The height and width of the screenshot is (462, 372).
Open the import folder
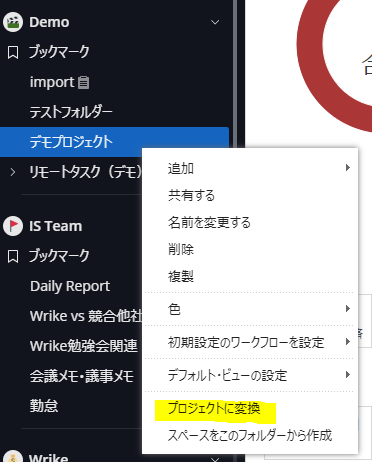tap(52, 82)
